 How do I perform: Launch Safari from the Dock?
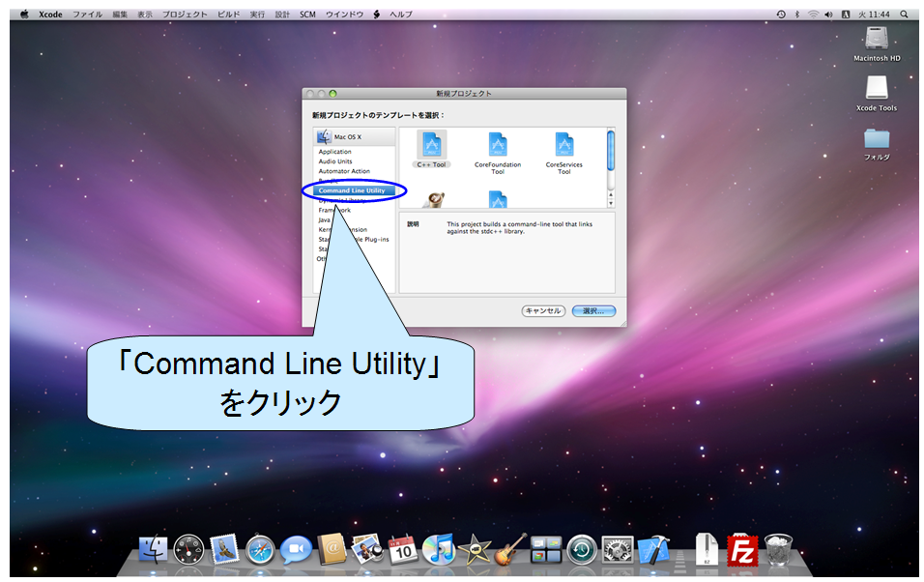point(260,549)
